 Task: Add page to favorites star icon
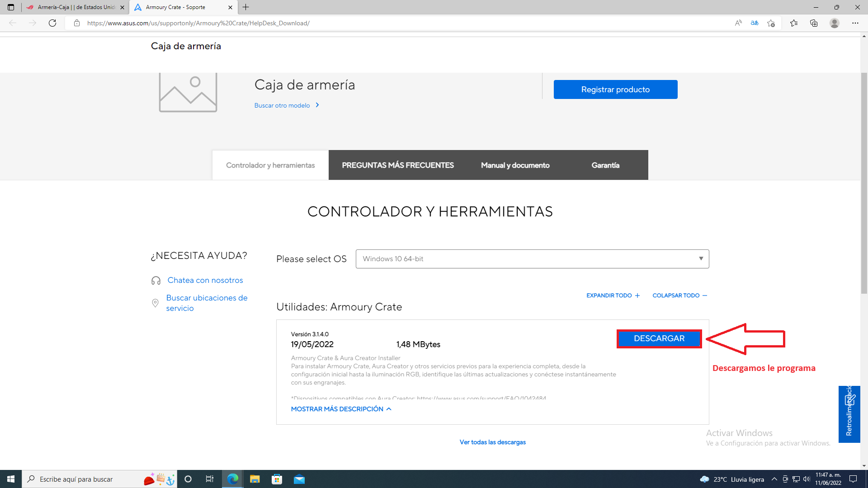coord(771,23)
